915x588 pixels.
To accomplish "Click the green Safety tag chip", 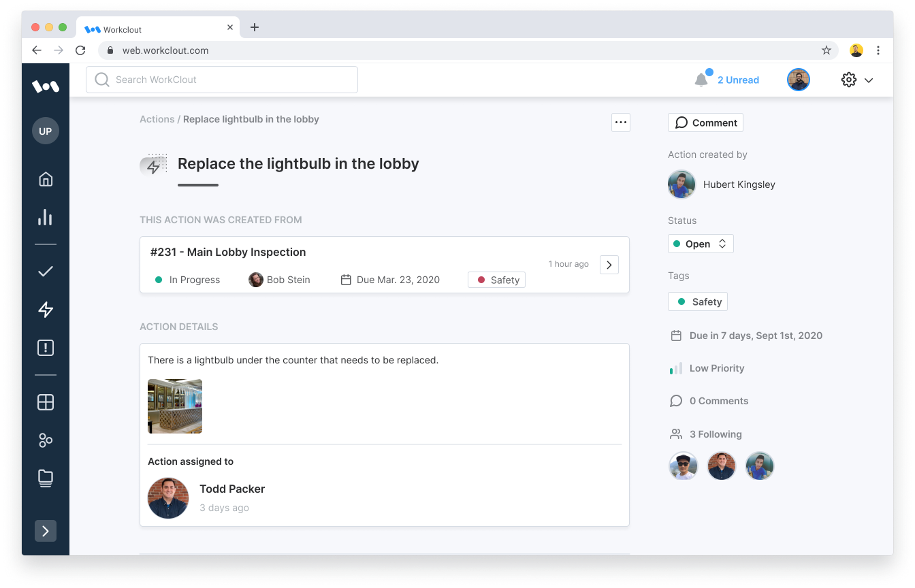I will pyautogui.click(x=698, y=301).
